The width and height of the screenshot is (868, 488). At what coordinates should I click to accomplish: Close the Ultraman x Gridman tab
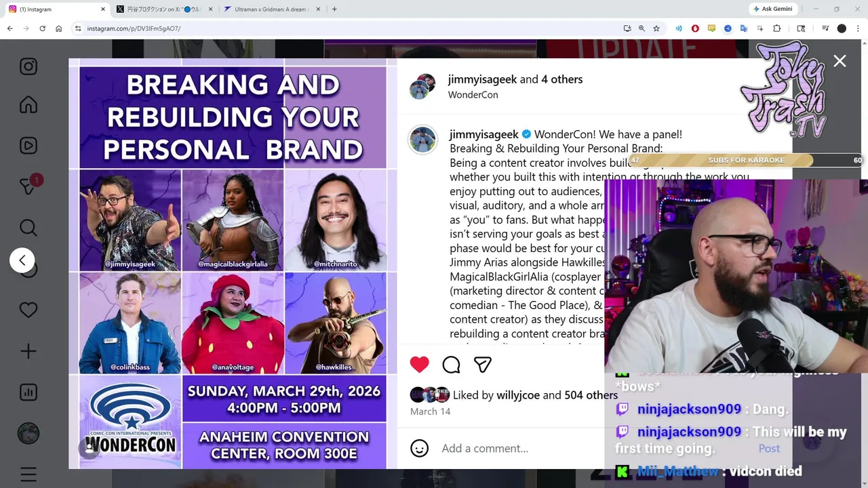(317, 9)
